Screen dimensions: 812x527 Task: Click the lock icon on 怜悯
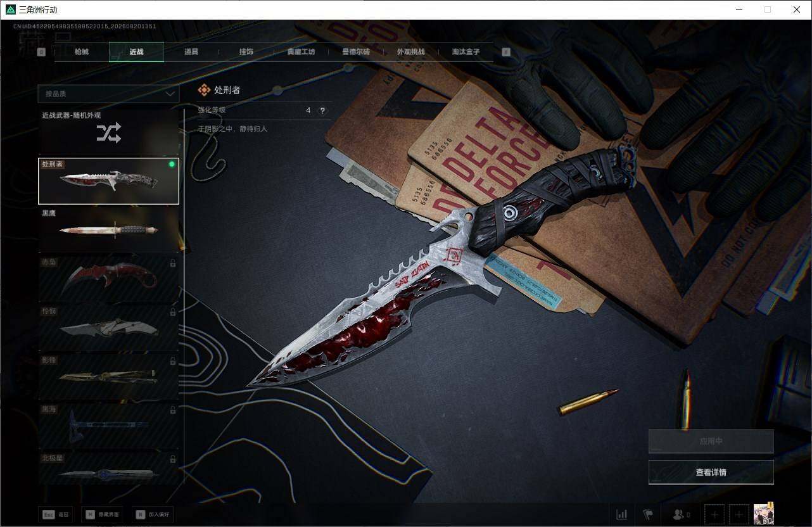(173, 312)
